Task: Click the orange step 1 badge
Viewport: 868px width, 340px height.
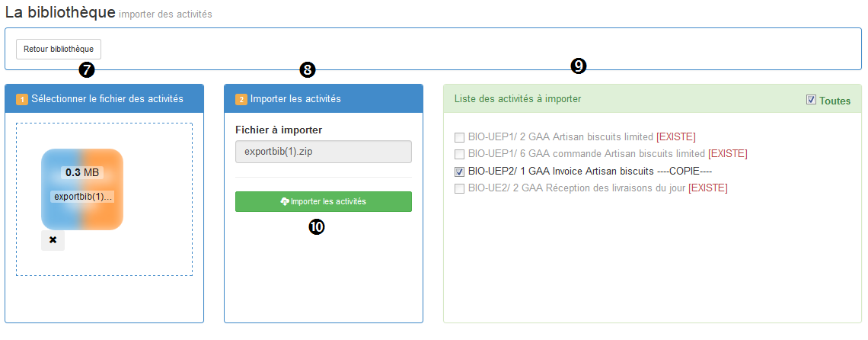Action: click(x=21, y=100)
